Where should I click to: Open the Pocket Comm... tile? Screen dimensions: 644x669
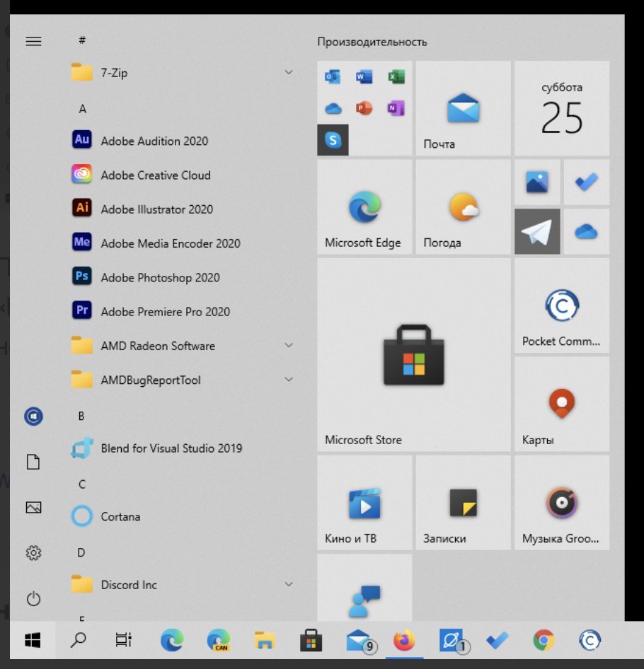tap(562, 306)
